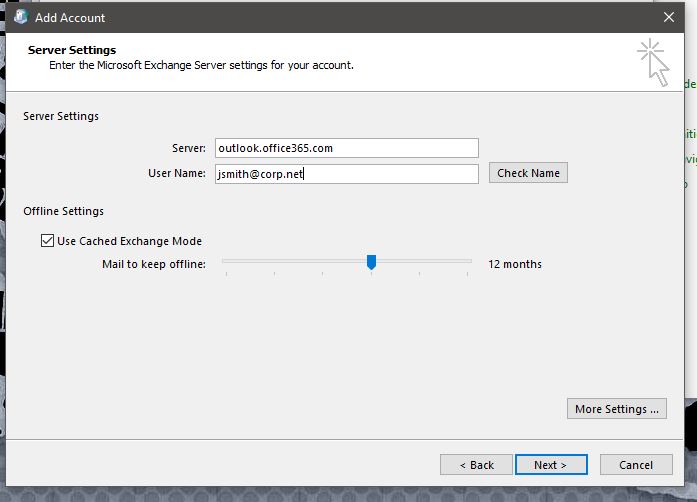
Task: Toggle Use Cached Exchange Mode checkbox
Action: pyautogui.click(x=47, y=241)
